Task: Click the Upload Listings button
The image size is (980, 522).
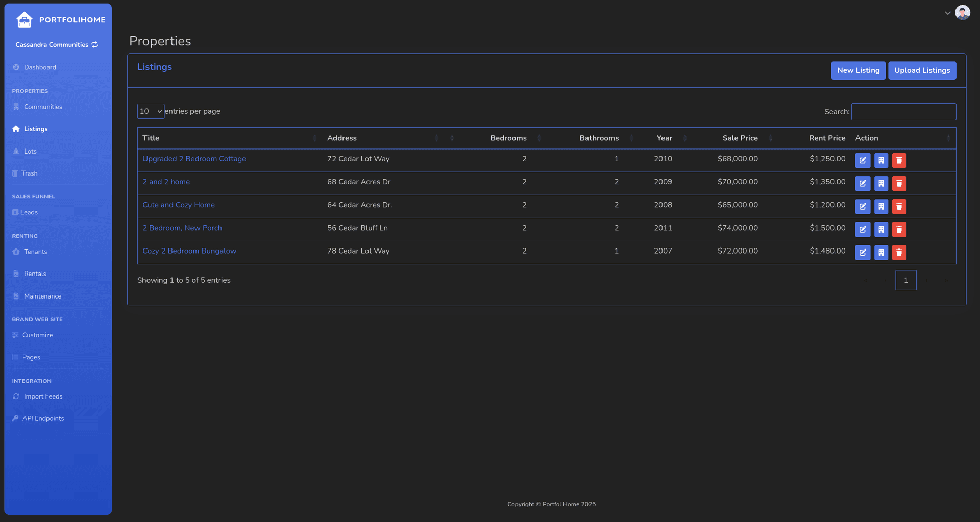Action: point(922,70)
